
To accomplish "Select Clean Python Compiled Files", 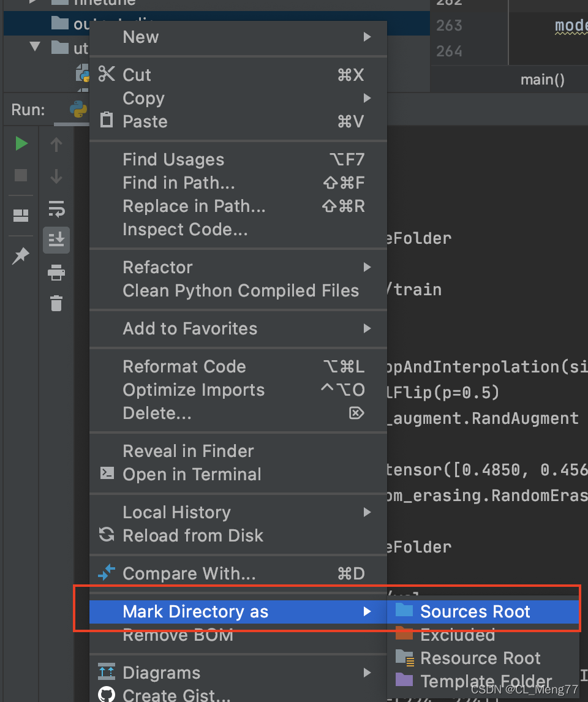I will [x=238, y=290].
